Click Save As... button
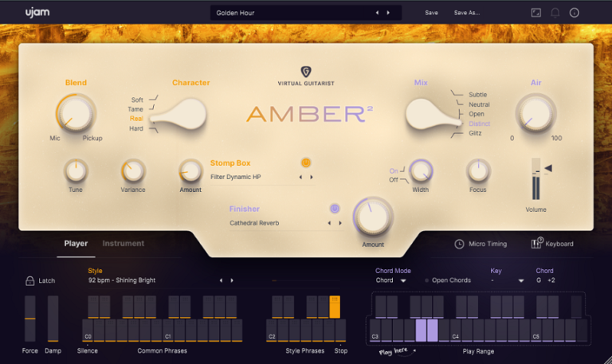 tap(467, 13)
